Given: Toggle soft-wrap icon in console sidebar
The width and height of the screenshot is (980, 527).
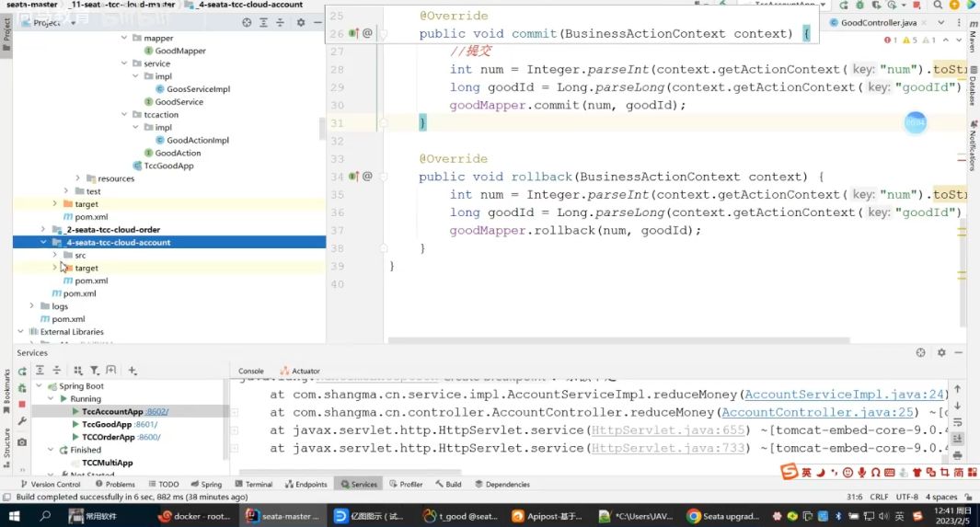Looking at the screenshot, I should click(958, 423).
